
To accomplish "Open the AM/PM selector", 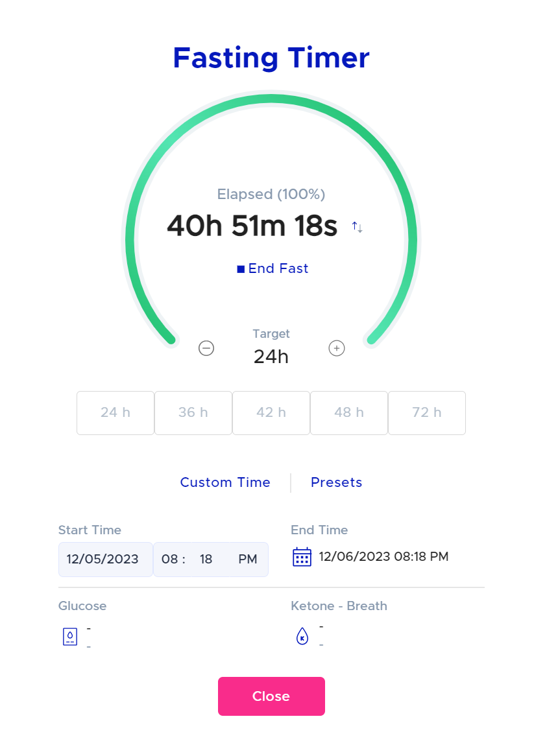I will click(247, 559).
